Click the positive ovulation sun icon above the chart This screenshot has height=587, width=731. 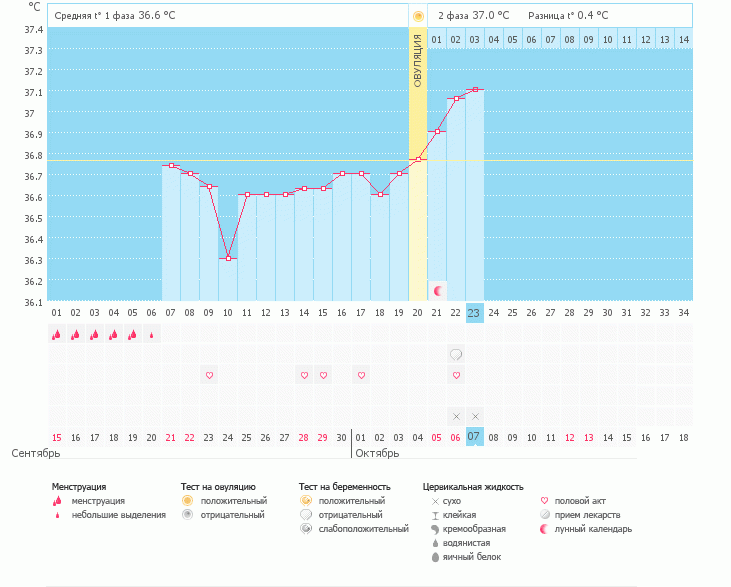pyautogui.click(x=418, y=16)
